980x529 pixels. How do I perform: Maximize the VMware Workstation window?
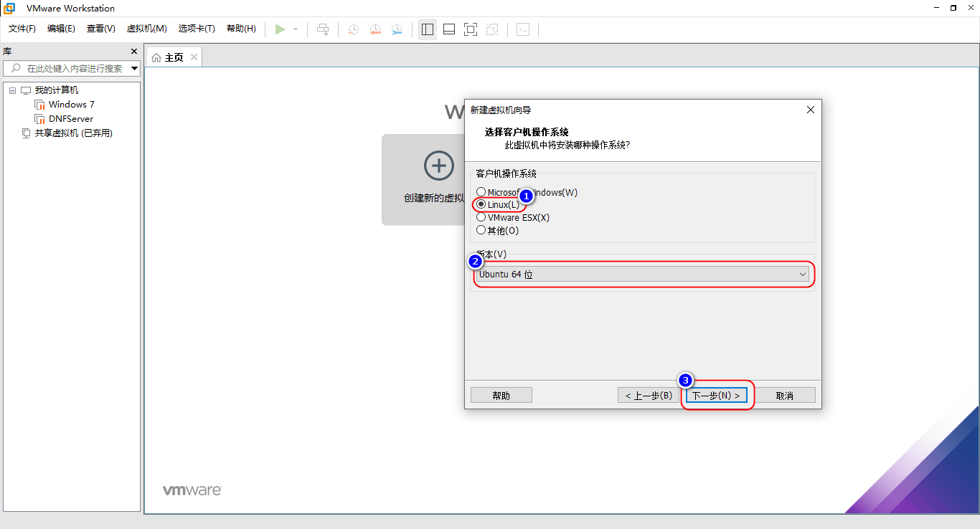953,8
